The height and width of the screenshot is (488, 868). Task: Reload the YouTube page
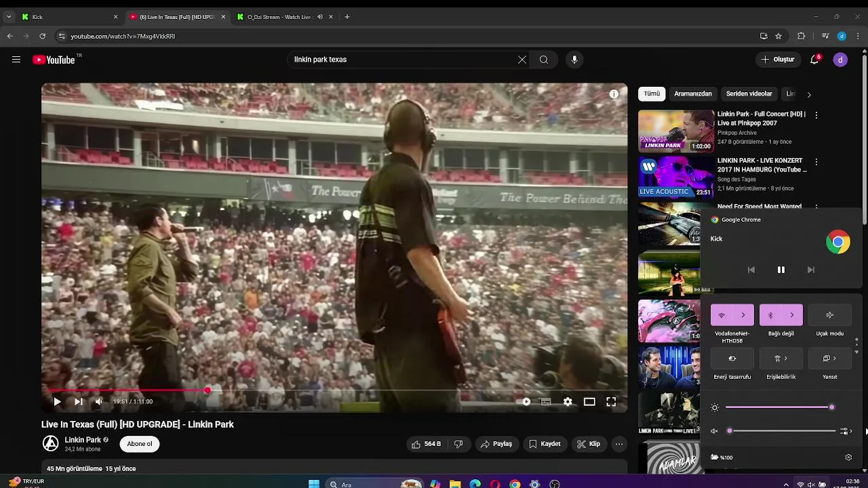coord(43,36)
